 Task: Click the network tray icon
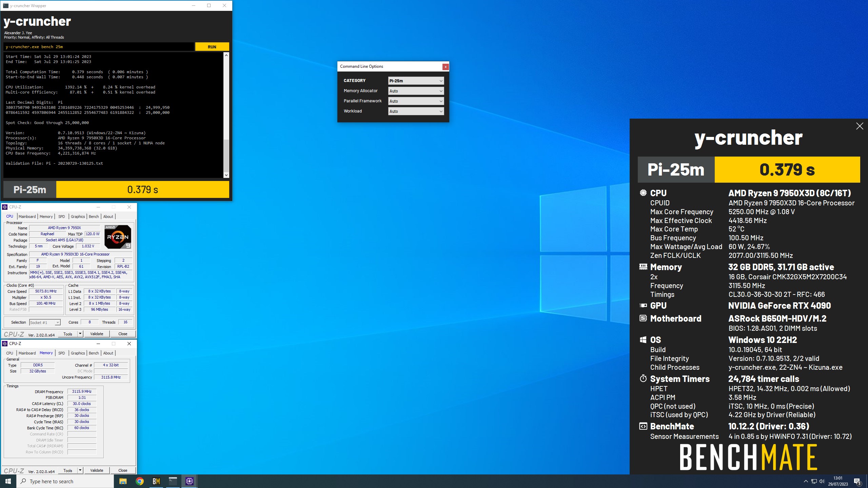(814, 481)
